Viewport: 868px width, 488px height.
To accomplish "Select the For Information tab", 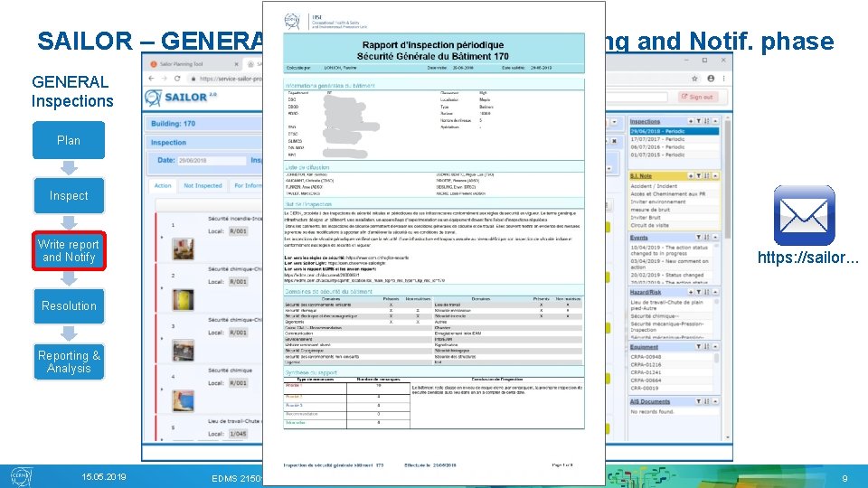I will 247,186.
